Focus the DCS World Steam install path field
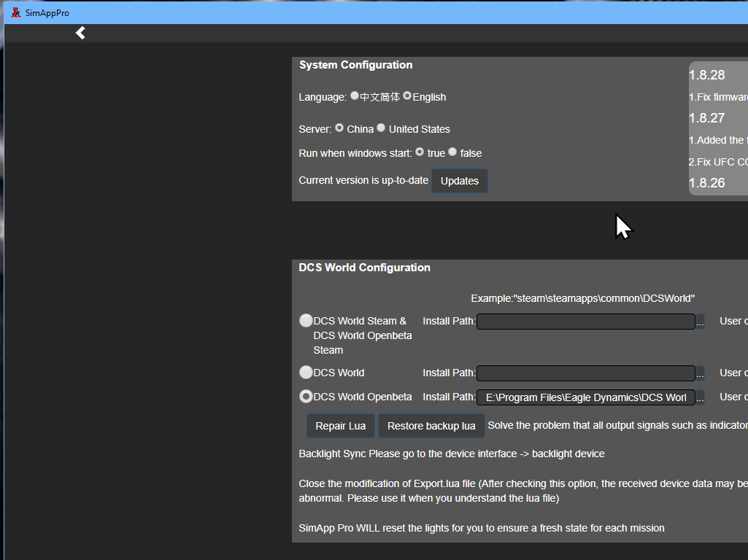748x560 pixels. [586, 322]
